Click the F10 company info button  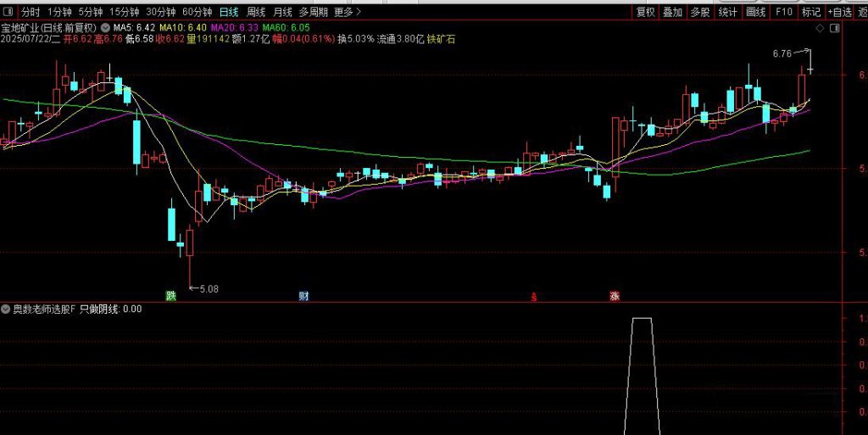coord(783,12)
